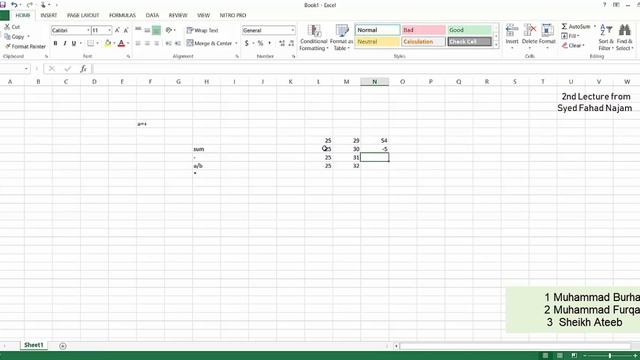
Task: Undo the last action
Action: pos(14,5)
